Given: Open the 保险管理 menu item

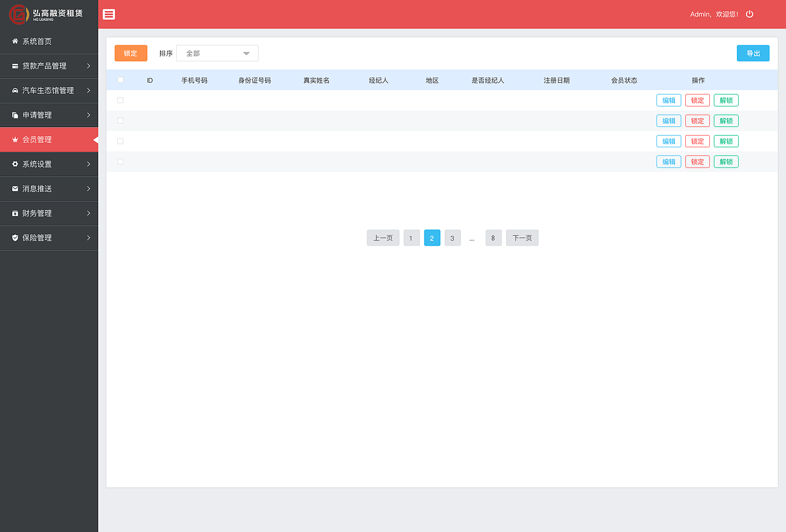Looking at the screenshot, I should (x=49, y=237).
